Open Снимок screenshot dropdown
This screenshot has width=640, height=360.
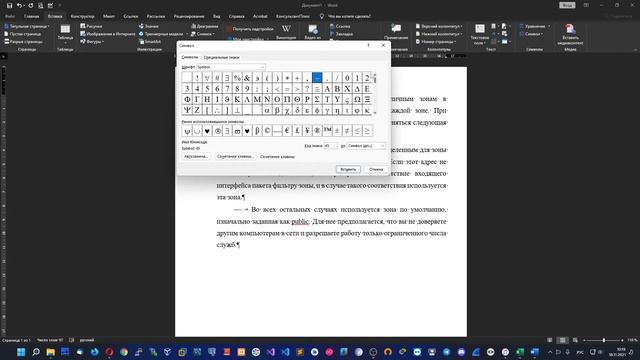[203, 34]
